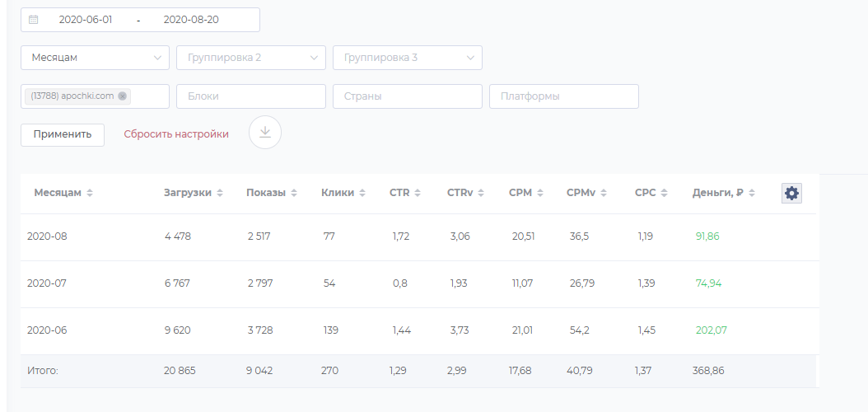The width and height of the screenshot is (868, 412).
Task: Edit the end date 2020-08-20
Action: tap(191, 19)
